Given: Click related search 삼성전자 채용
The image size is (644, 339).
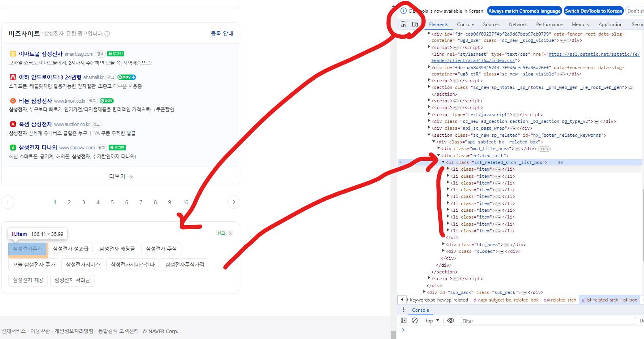Looking at the screenshot, I should 28,280.
